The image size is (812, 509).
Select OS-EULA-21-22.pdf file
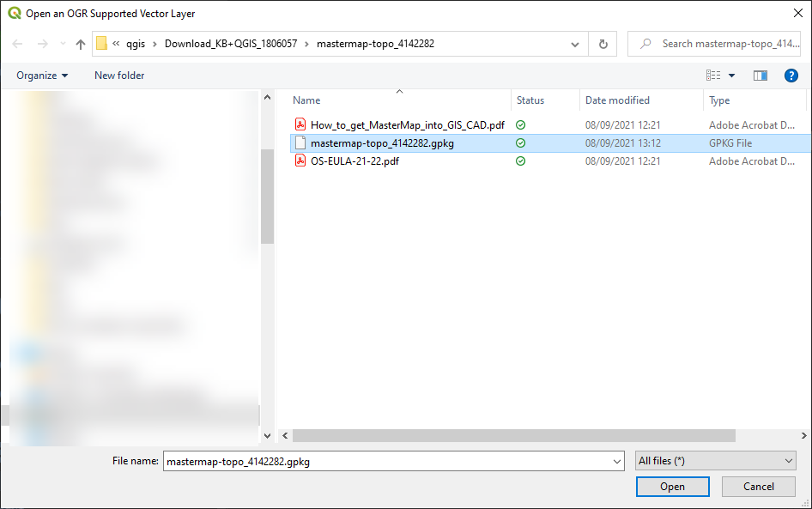pos(354,161)
